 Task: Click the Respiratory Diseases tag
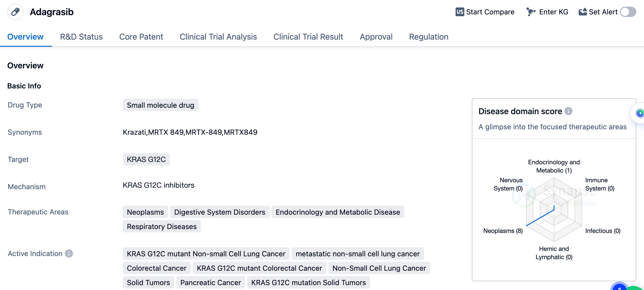click(x=162, y=226)
